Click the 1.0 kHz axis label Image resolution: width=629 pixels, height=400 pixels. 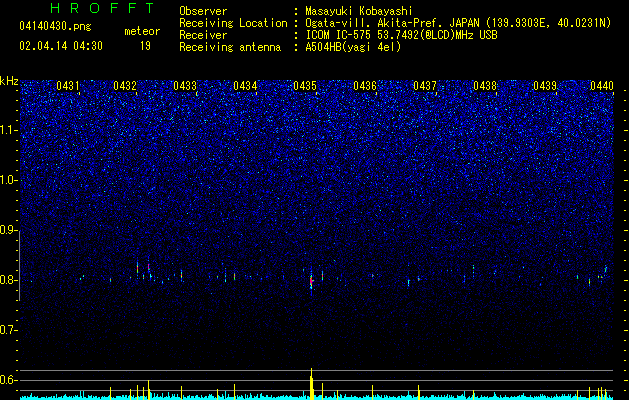(x=8, y=180)
